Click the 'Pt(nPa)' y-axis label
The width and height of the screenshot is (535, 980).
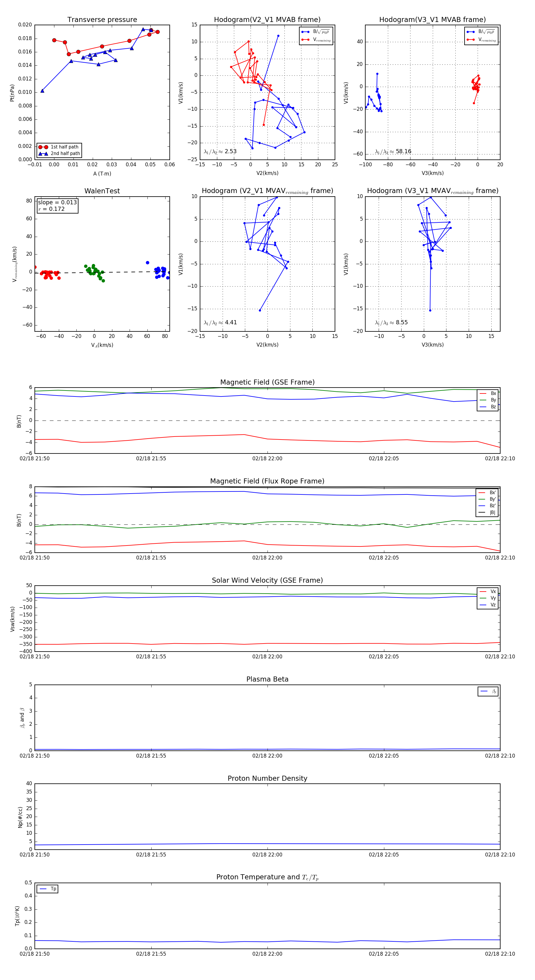pos(12,92)
